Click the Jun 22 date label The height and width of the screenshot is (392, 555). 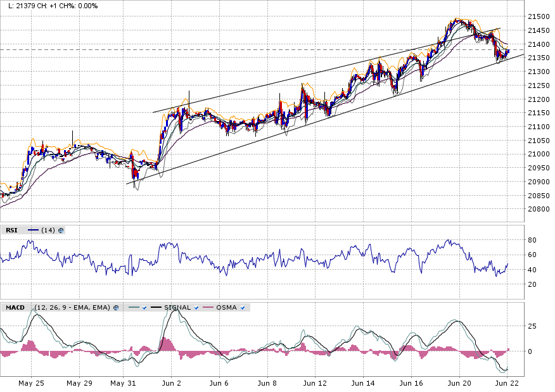pos(507,383)
